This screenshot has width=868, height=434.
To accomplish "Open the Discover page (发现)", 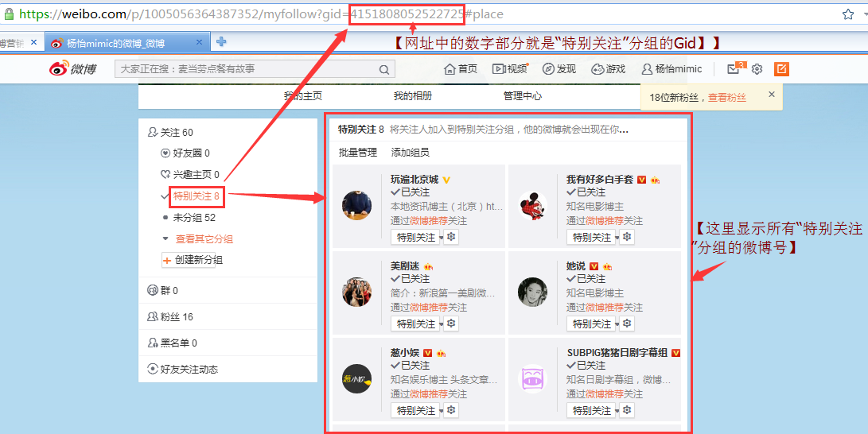I will tap(559, 69).
